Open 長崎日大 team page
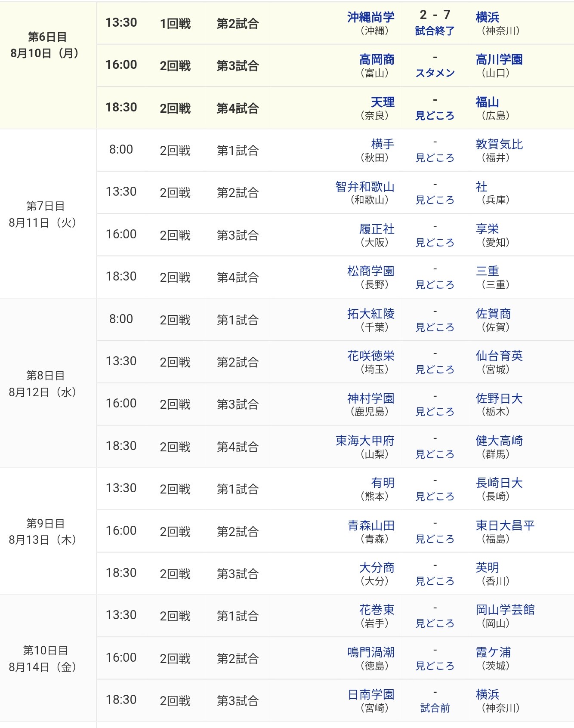 (499, 483)
